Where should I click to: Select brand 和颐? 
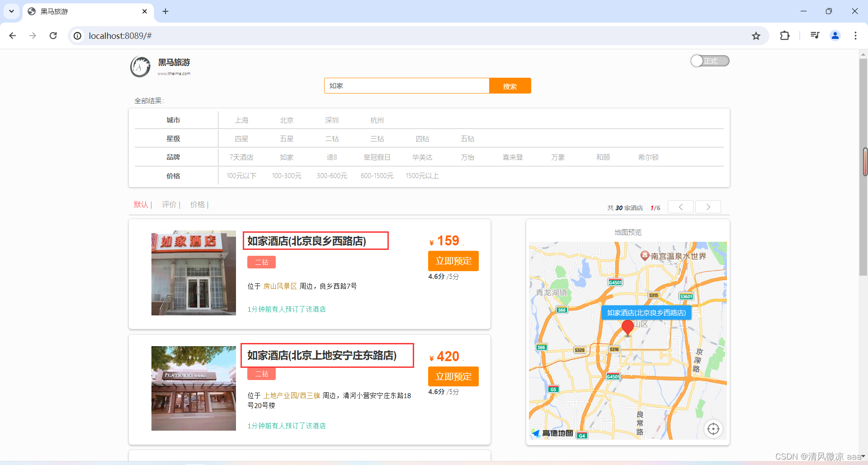click(x=603, y=157)
